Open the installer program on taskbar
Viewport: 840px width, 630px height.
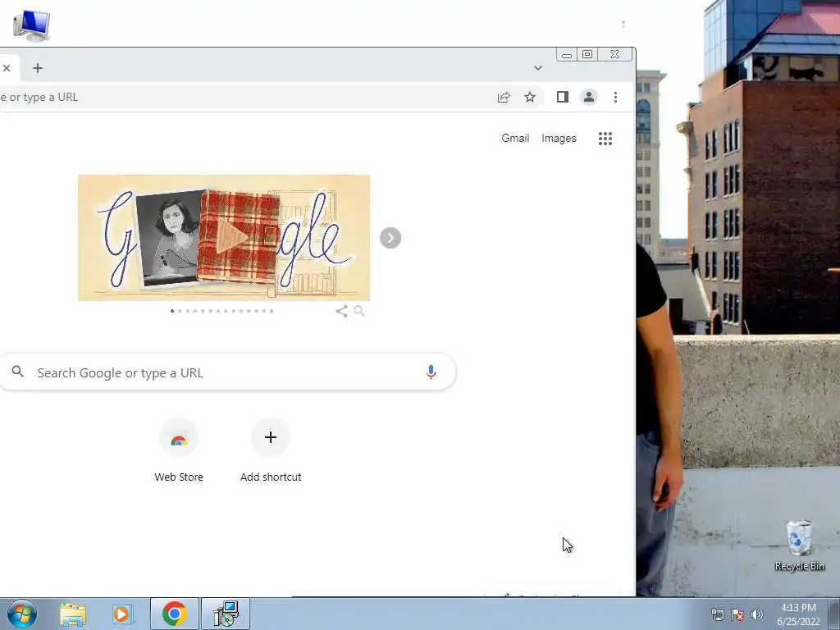point(225,614)
